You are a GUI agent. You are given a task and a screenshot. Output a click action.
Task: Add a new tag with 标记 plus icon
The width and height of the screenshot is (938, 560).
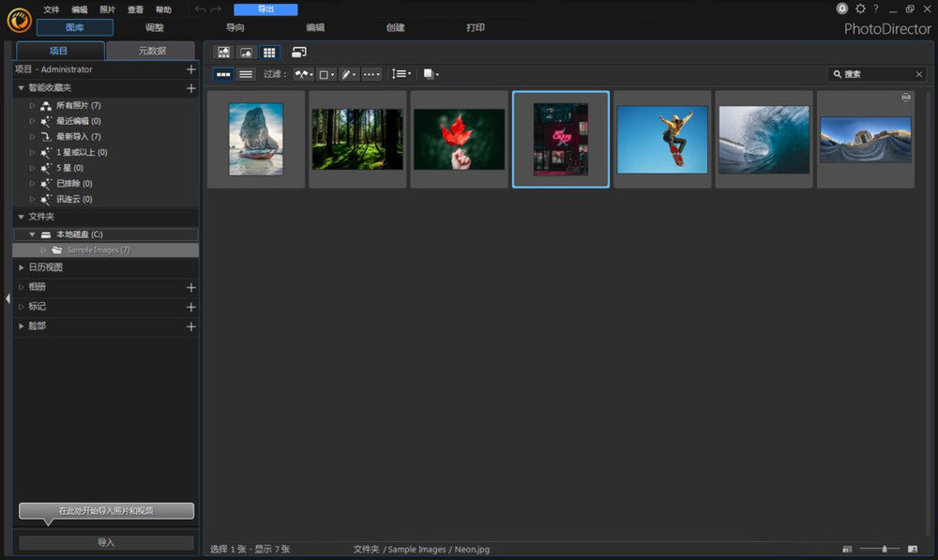point(191,306)
